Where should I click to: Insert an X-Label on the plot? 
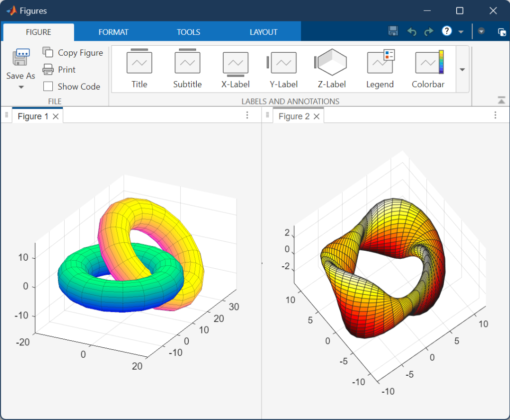[x=235, y=63]
